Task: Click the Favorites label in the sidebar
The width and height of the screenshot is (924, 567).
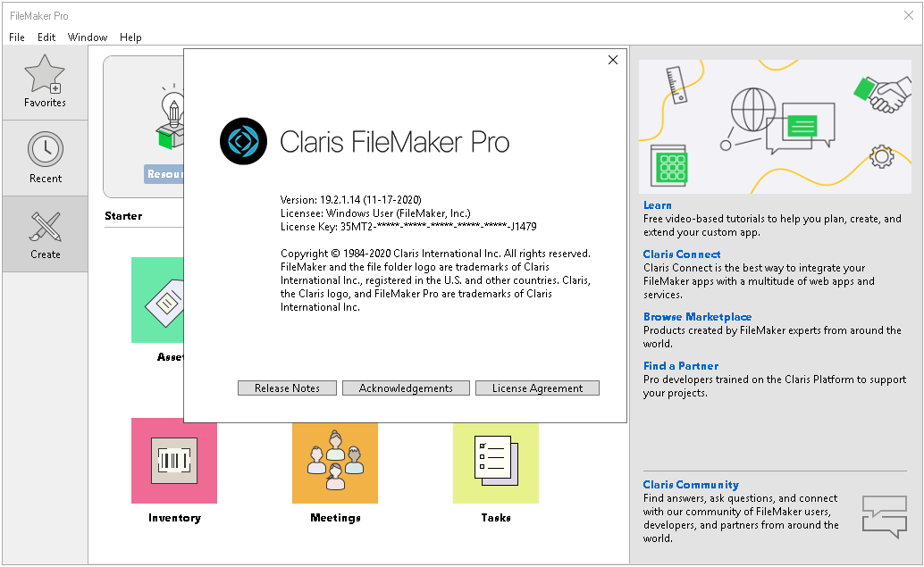Action: [45, 103]
